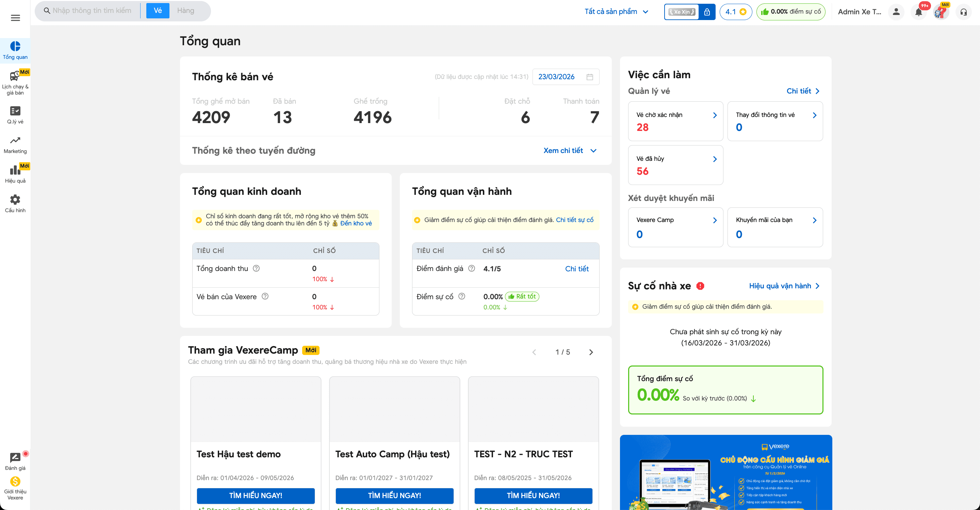Open Hiệu quả vận hành link
Viewport: 980px width, 510px height.
point(784,286)
